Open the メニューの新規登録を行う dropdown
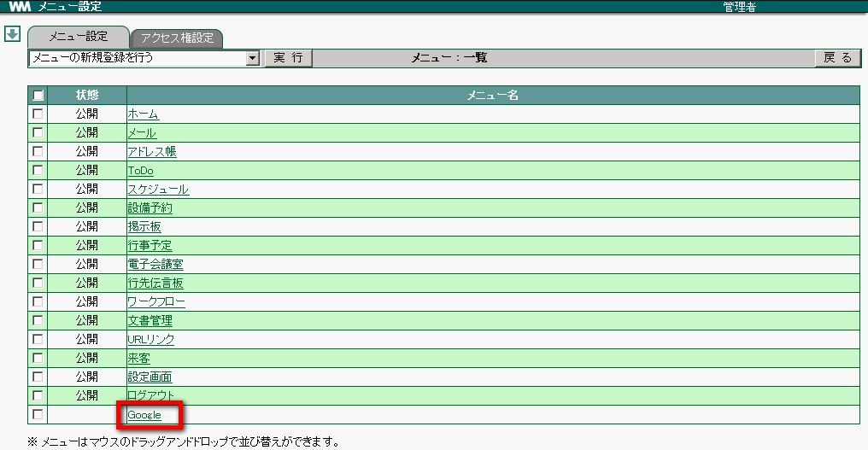Image resolution: width=868 pixels, height=450 pixels. point(144,57)
